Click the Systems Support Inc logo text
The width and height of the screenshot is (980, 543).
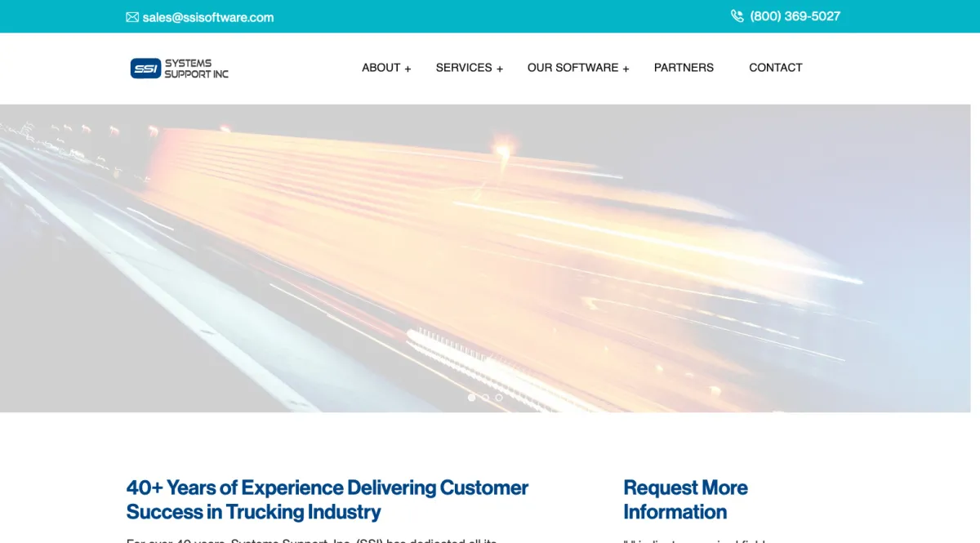(196, 69)
